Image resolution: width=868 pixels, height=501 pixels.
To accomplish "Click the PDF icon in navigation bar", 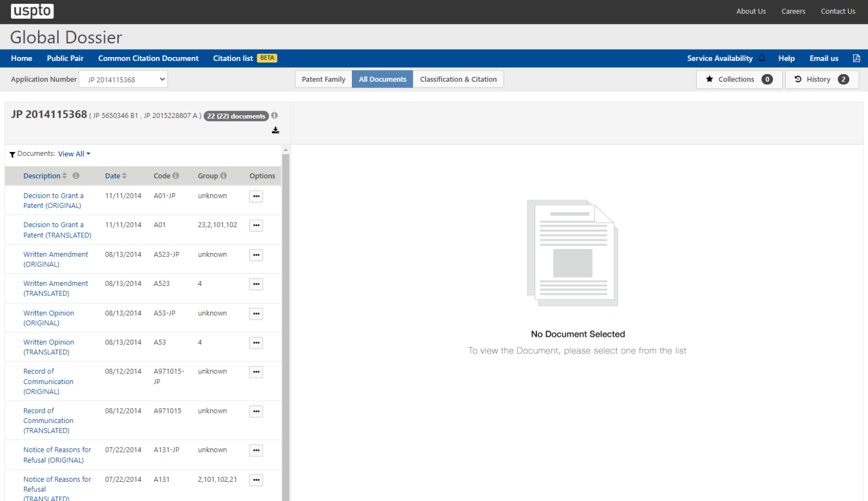I will pos(856,58).
